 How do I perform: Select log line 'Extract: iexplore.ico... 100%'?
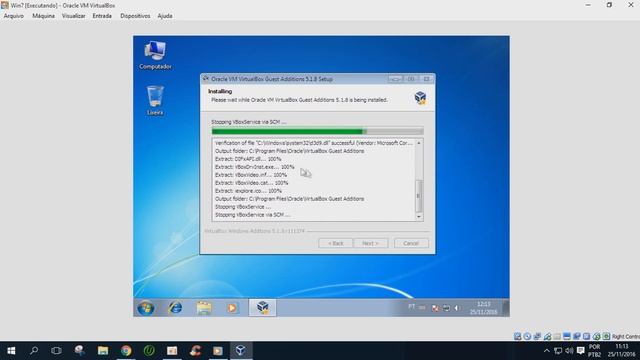tap(248, 191)
